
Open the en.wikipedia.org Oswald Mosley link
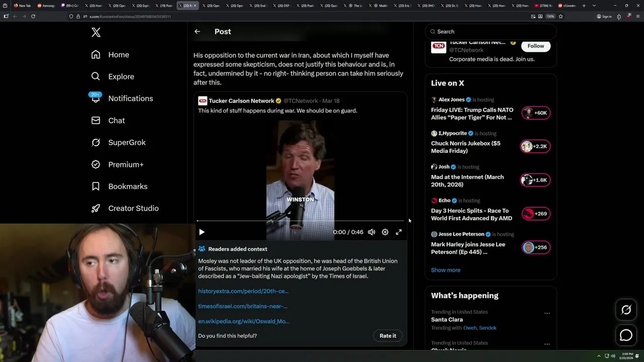point(244,321)
